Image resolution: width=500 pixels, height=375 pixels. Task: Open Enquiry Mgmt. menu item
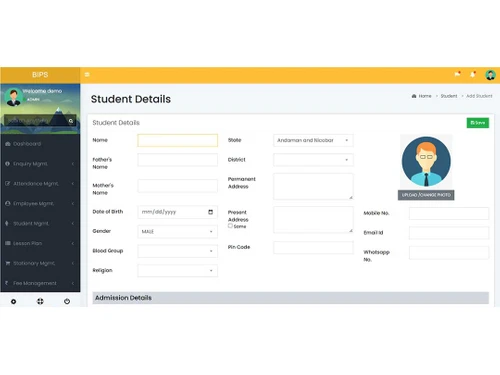coord(40,164)
